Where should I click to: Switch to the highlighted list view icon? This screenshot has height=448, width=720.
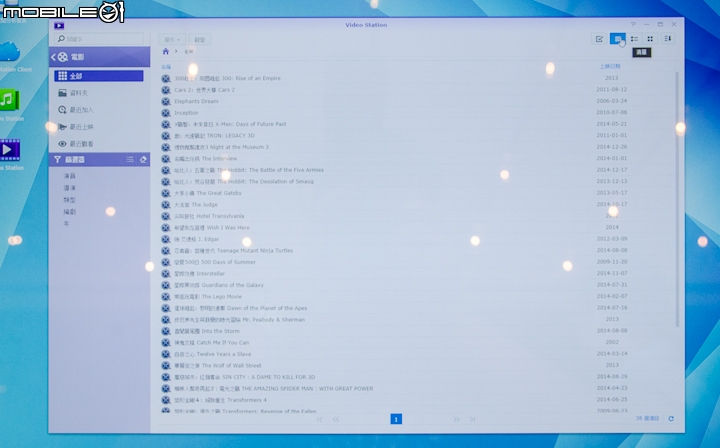click(x=618, y=39)
